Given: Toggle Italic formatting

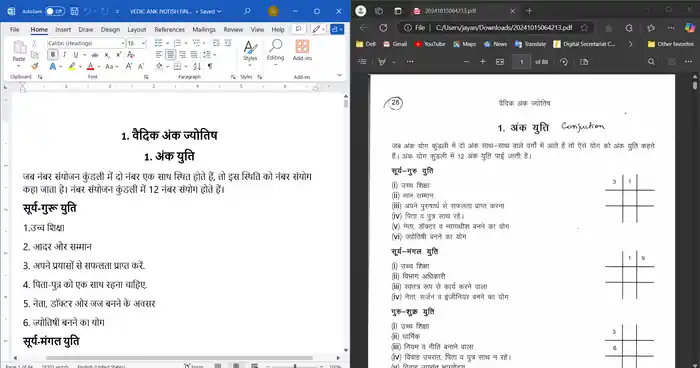Looking at the screenshot, I should pos(64,54).
